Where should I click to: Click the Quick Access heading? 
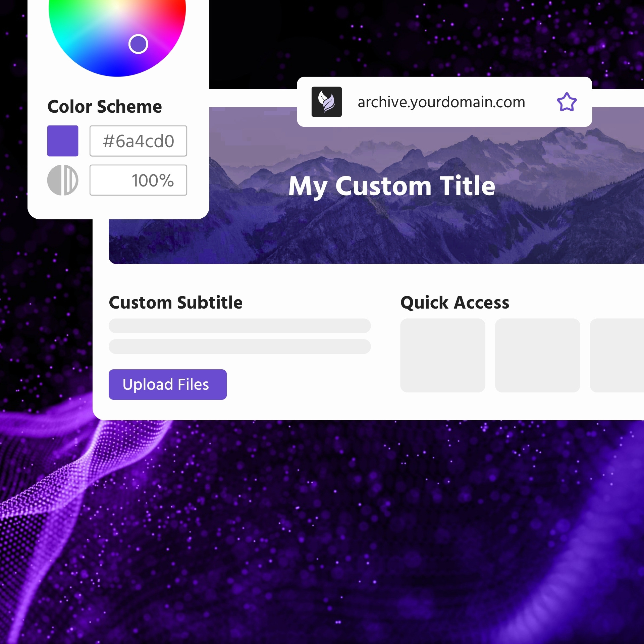tap(455, 303)
